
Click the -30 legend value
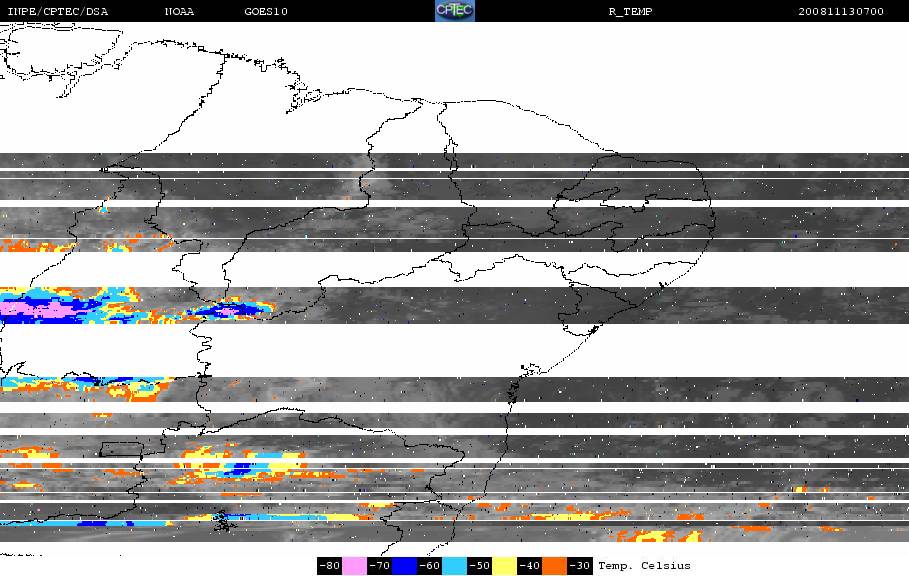pos(579,566)
